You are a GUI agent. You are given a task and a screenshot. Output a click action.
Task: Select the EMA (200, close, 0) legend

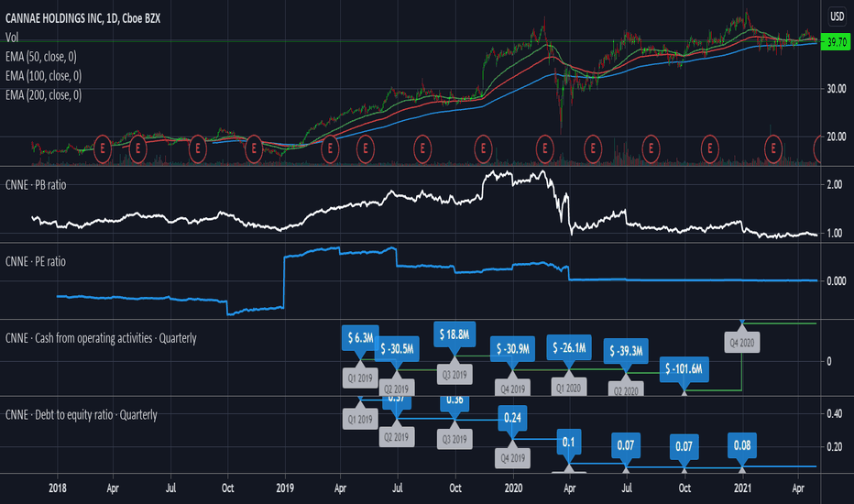click(44, 94)
